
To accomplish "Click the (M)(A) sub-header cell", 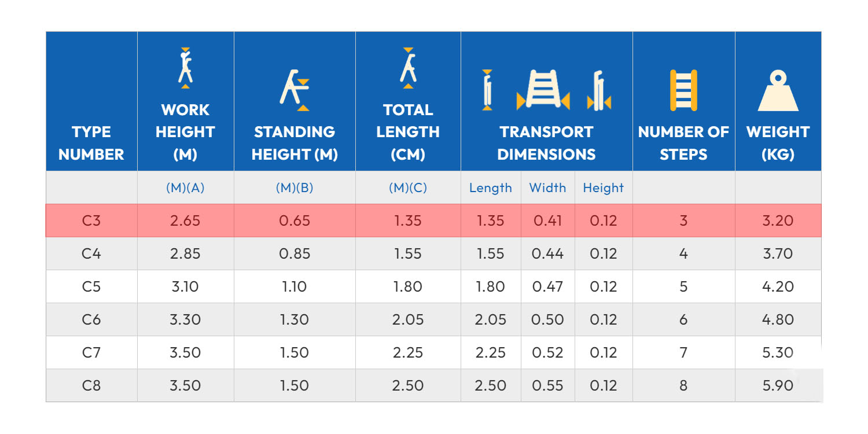I will [x=185, y=187].
